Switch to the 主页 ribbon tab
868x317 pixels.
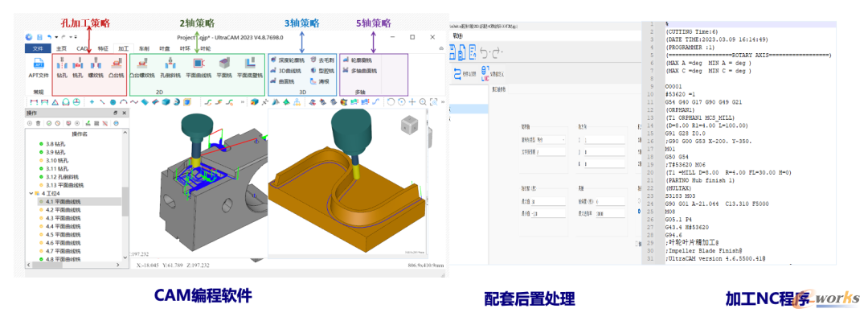pyautogui.click(x=62, y=48)
